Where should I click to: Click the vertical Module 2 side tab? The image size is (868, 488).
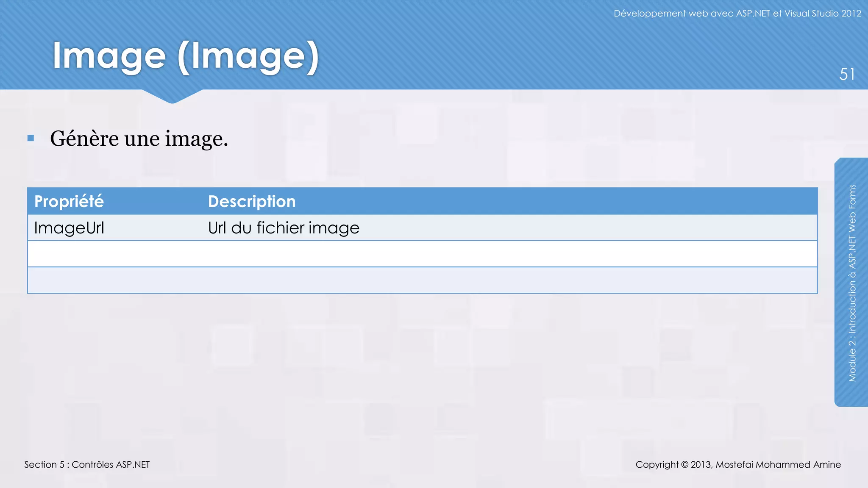[x=852, y=282]
